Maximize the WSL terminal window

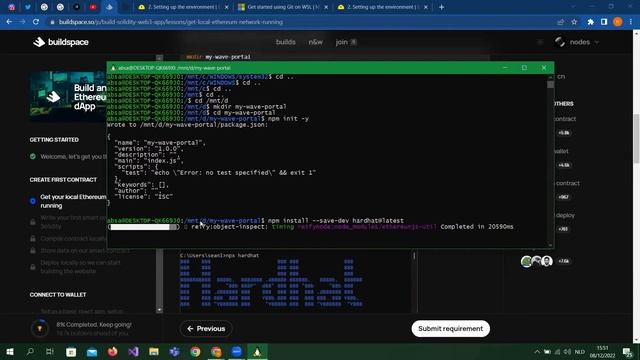pyautogui.click(x=524, y=68)
